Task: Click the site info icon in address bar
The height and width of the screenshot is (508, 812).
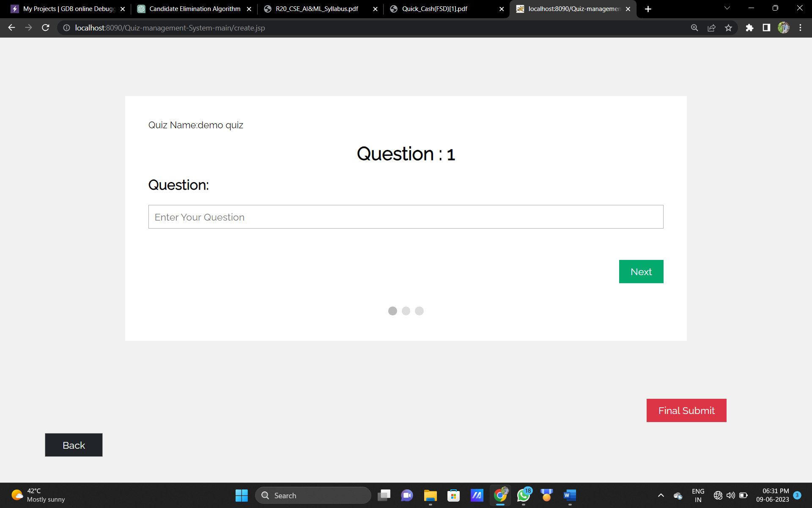Action: (x=66, y=28)
